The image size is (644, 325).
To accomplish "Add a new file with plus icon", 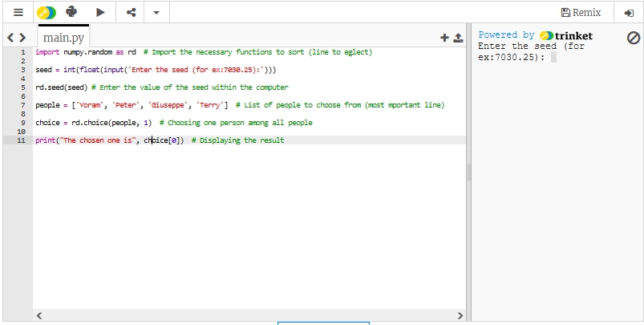I will [444, 38].
